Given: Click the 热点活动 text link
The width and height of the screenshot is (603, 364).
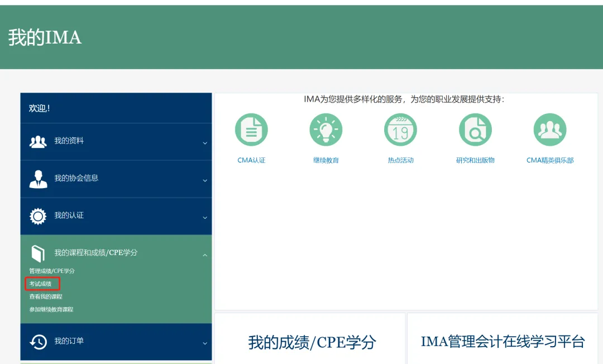Looking at the screenshot, I should [401, 160].
